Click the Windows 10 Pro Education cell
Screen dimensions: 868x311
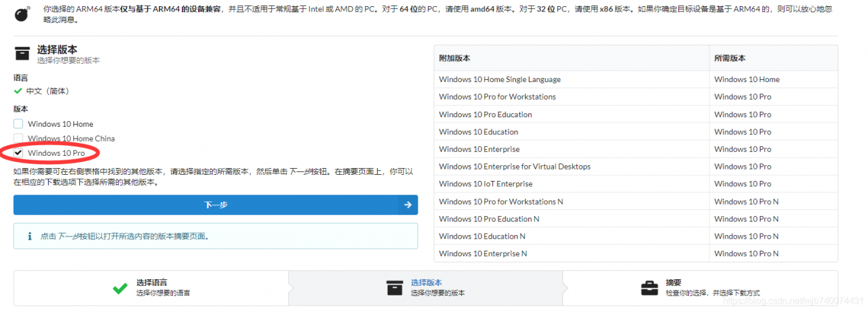pyautogui.click(x=572, y=115)
